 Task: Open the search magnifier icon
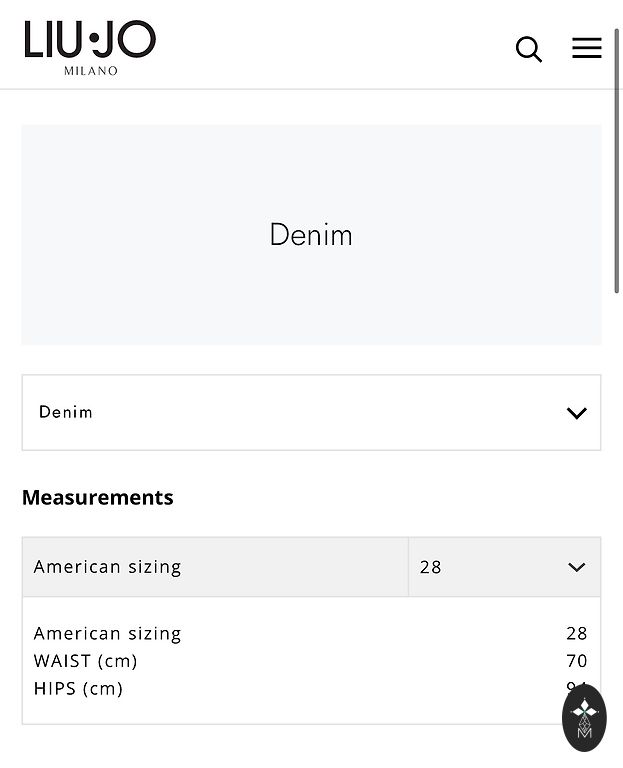pyautogui.click(x=529, y=49)
